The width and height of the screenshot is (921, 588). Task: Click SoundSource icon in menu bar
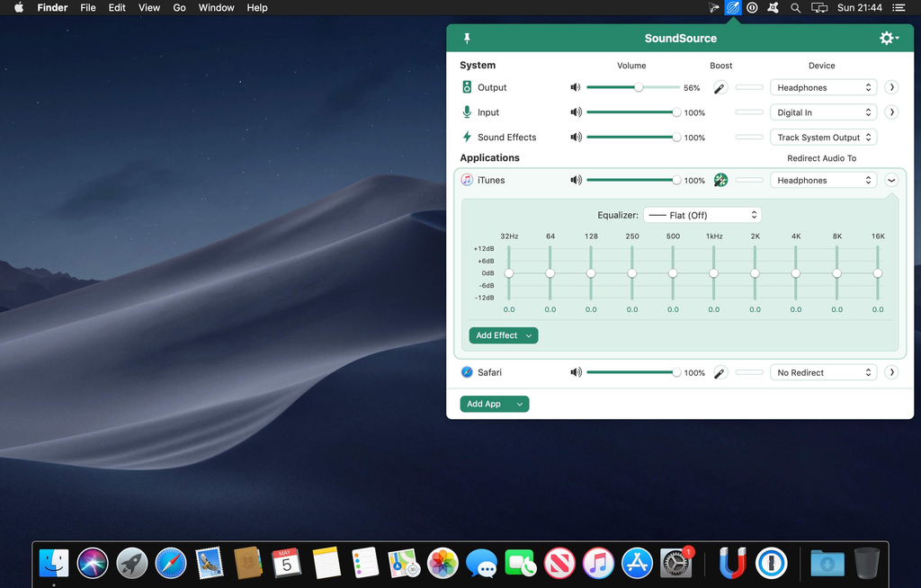pyautogui.click(x=732, y=8)
